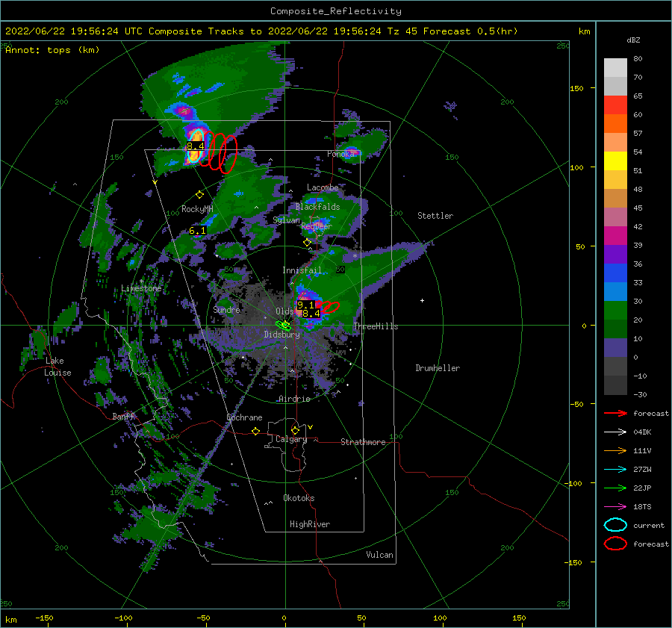
Task: Click the red forecast arrow in legend
Action: (x=615, y=413)
